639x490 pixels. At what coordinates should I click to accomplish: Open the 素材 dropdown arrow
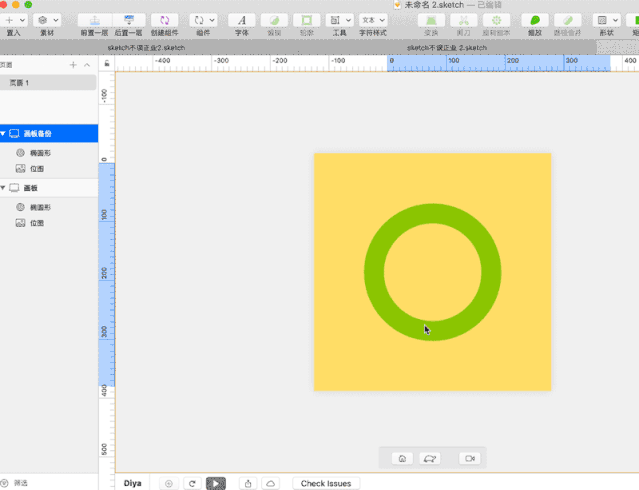coord(56,20)
